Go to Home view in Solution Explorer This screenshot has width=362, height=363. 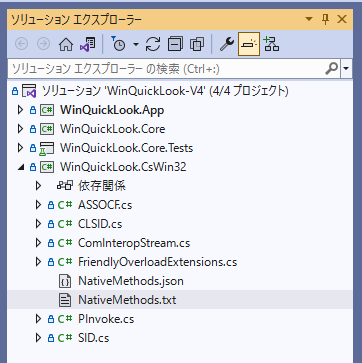[66, 44]
